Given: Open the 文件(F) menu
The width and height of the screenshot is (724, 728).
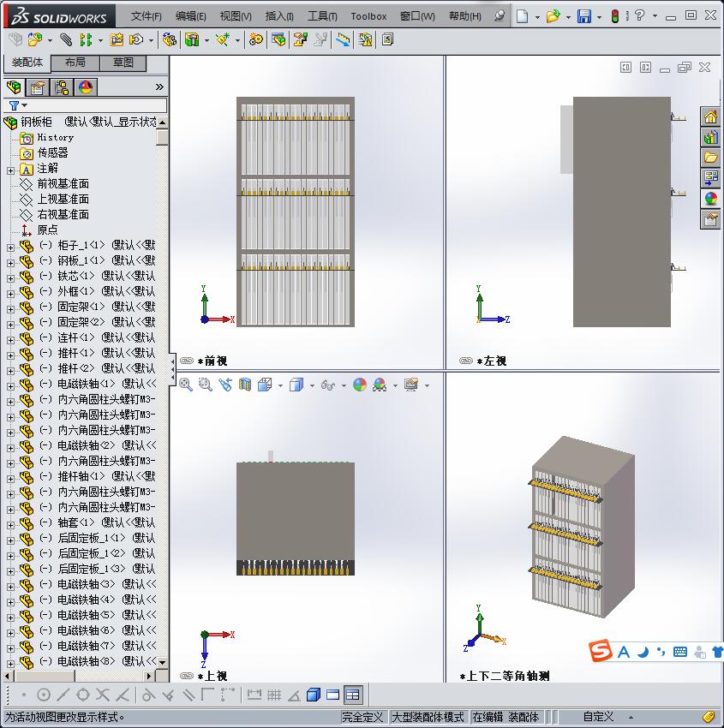Looking at the screenshot, I should point(147,16).
